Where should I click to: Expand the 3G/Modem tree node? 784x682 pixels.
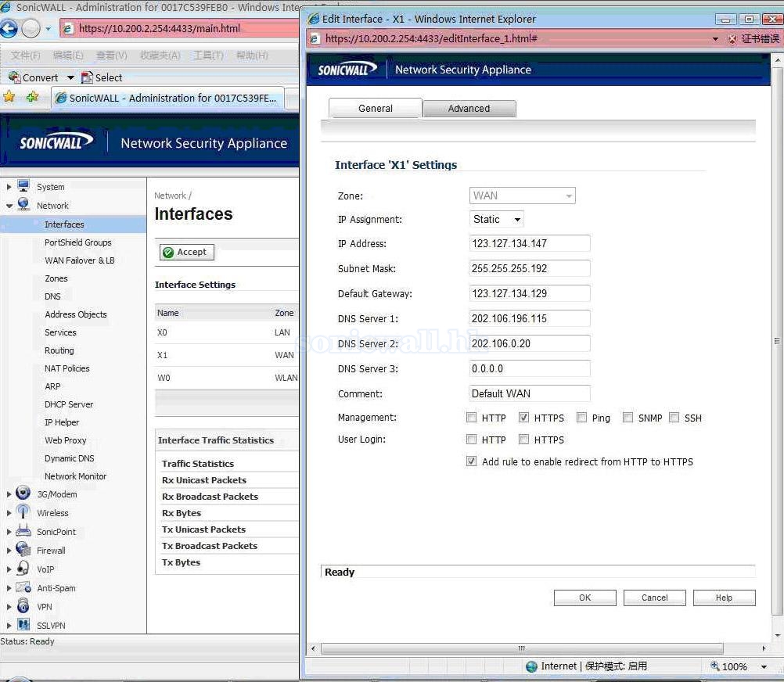pos(9,494)
